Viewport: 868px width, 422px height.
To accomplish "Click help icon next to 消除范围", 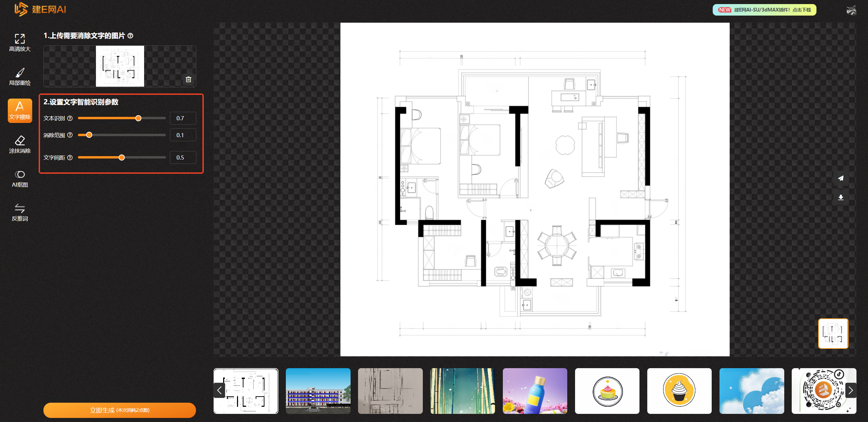I will [70, 135].
